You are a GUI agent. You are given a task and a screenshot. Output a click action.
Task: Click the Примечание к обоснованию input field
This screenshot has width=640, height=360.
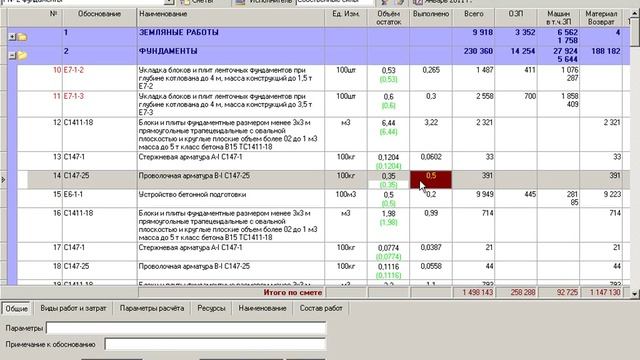pos(215,344)
